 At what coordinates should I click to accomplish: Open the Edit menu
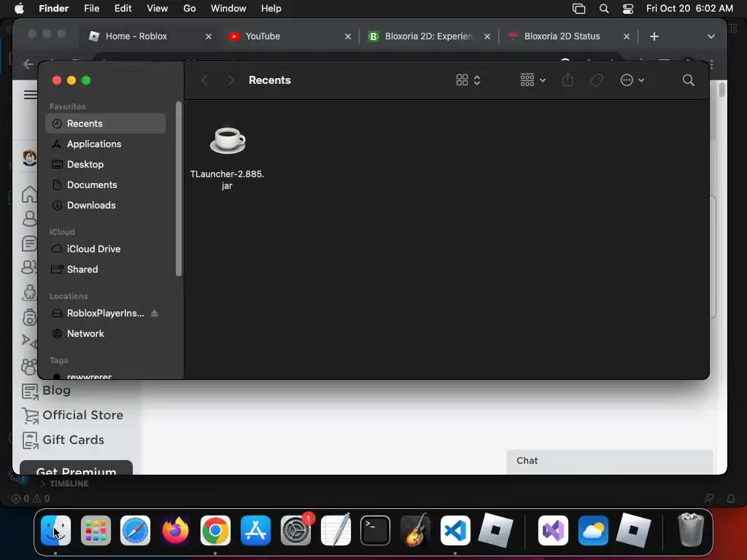(x=123, y=9)
